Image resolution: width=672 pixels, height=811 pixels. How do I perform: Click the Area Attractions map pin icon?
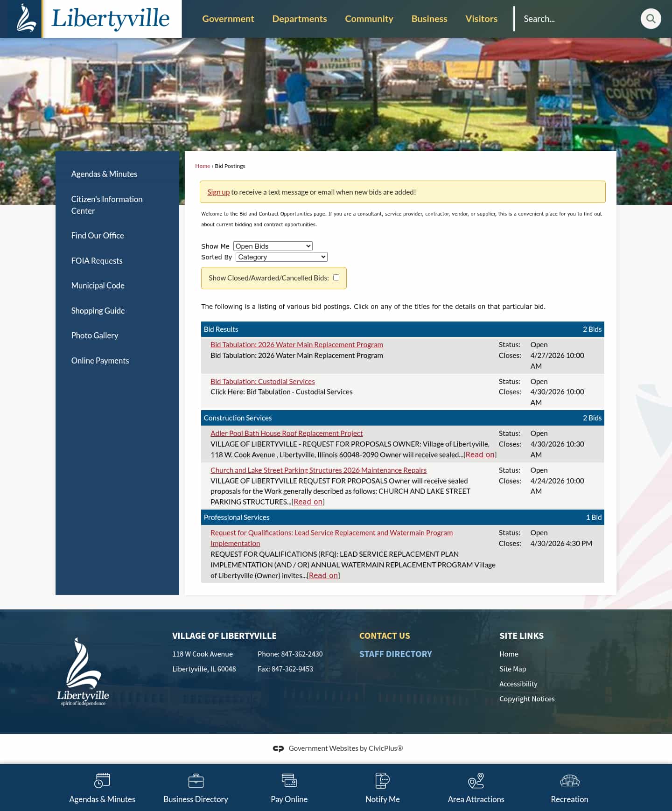[x=476, y=780]
